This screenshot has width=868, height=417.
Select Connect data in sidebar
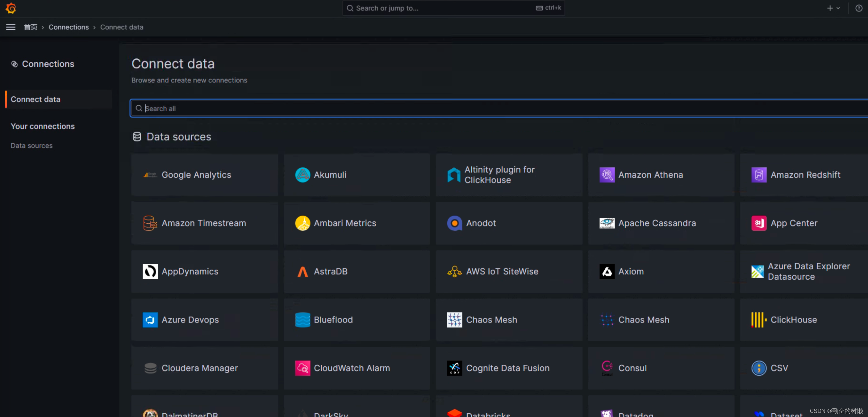[x=58, y=99]
